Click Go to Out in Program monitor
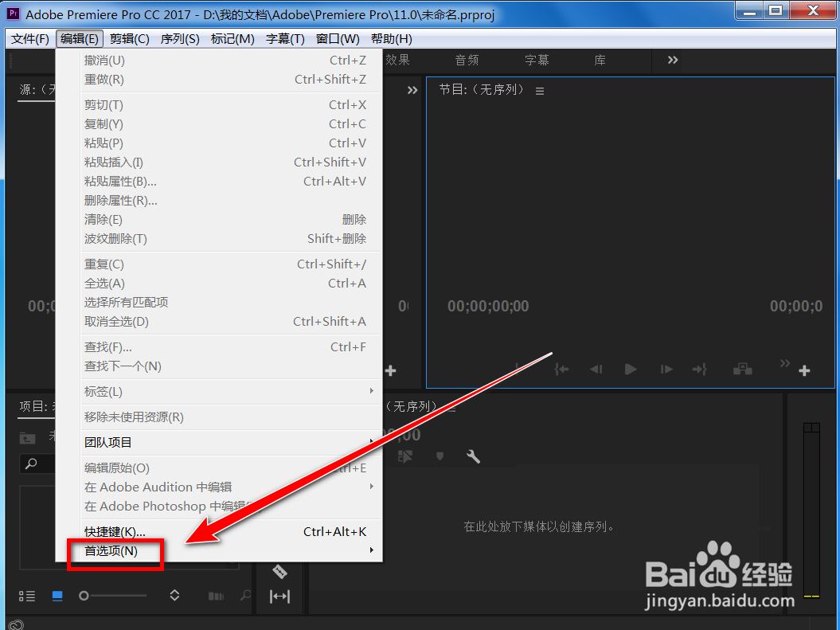Viewport: 840px width, 630px height. pos(700,369)
